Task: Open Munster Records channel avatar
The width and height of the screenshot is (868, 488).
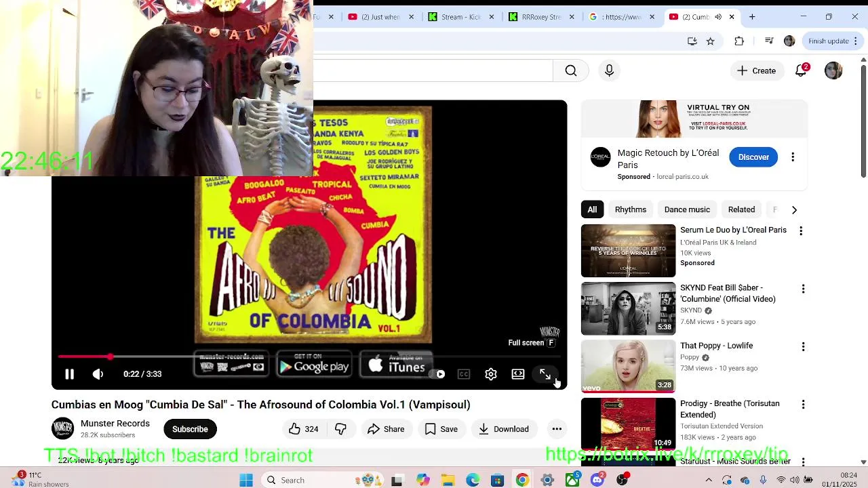Action: point(62,429)
